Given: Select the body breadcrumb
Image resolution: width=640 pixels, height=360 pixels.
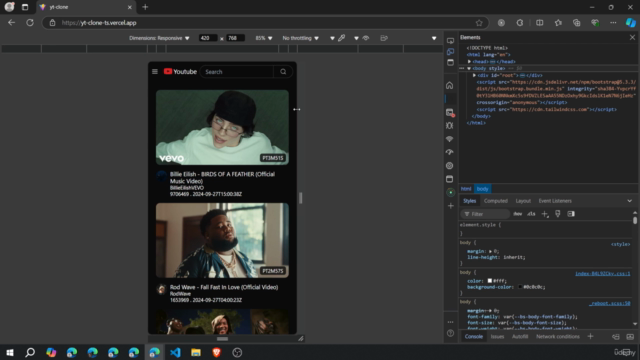Looking at the screenshot, I should (482, 189).
